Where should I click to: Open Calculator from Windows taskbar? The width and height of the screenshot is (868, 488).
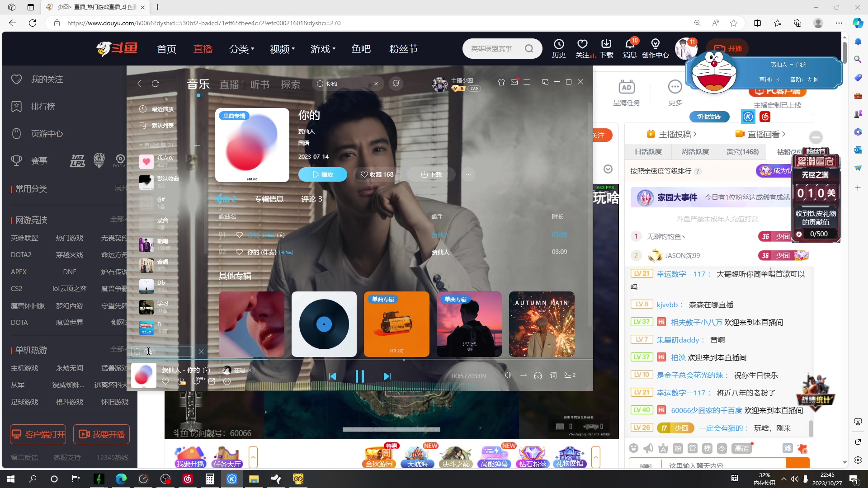(x=210, y=479)
